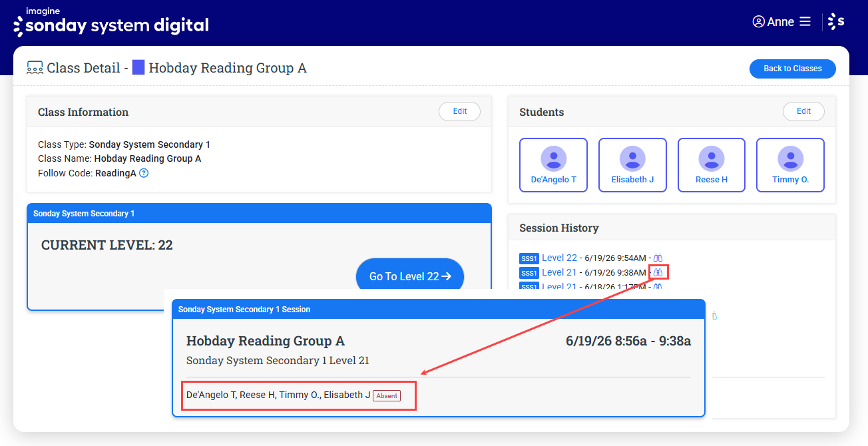Select Timmy O. student card
The width and height of the screenshot is (868, 446).
[x=790, y=165]
